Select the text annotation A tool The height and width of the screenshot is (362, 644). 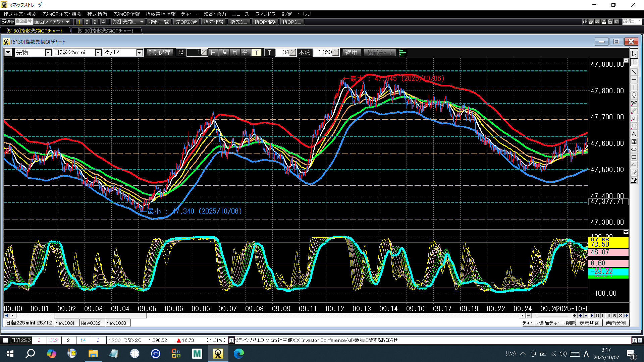point(634,134)
